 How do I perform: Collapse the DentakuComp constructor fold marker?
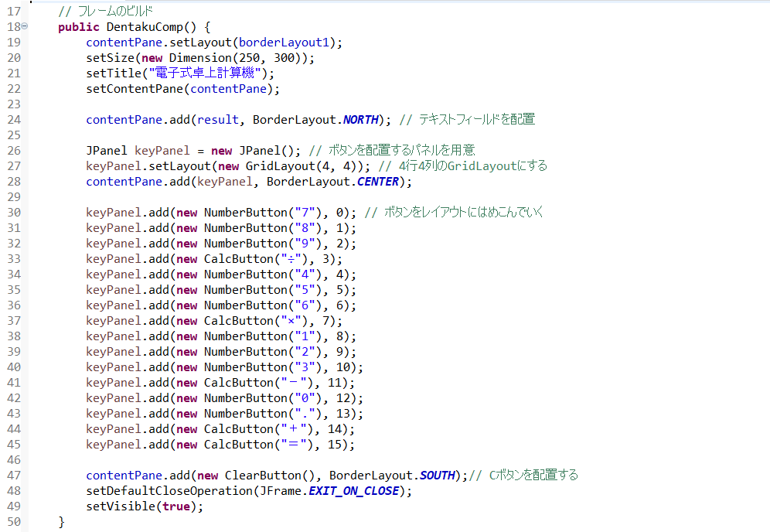click(x=25, y=27)
